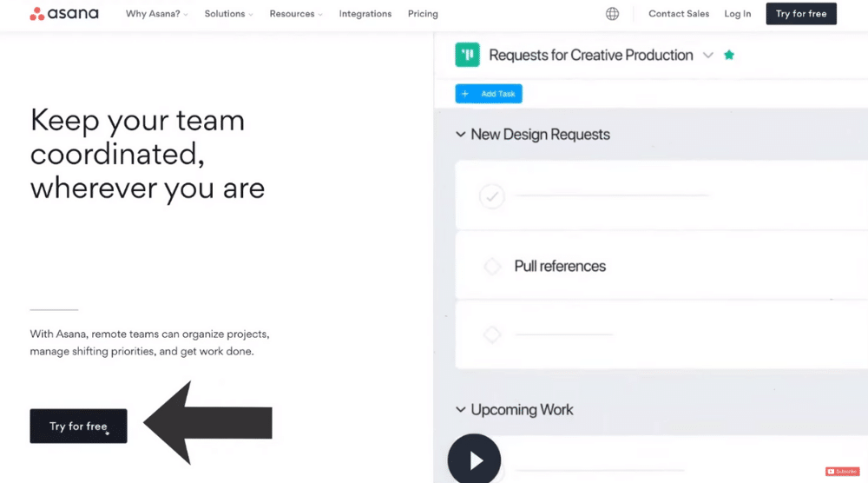Click the green project icon
The width and height of the screenshot is (868, 483).
467,55
